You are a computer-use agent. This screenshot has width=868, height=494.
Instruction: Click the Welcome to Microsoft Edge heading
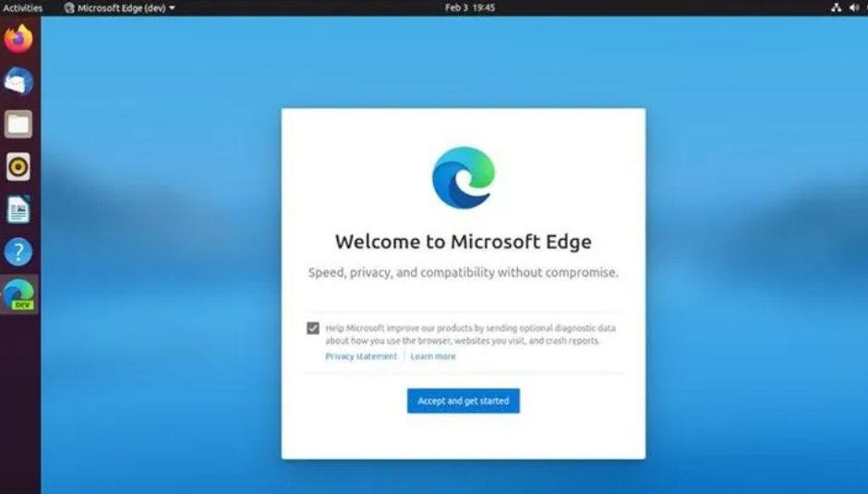[x=464, y=242]
